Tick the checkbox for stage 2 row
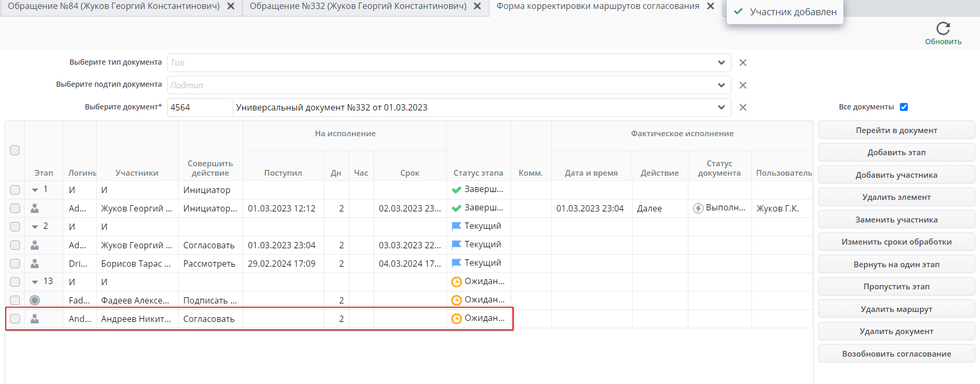The height and width of the screenshot is (384, 980). [15, 227]
